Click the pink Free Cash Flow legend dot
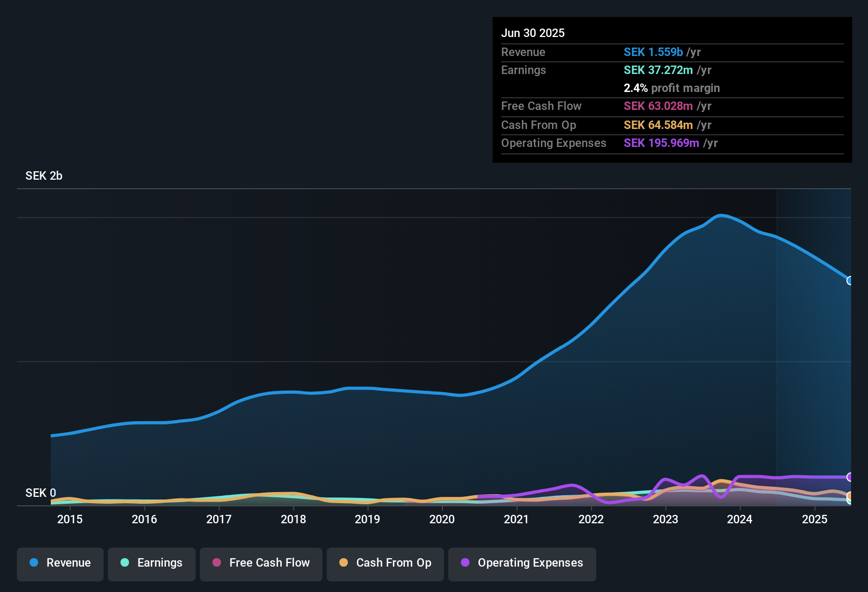This screenshot has width=868, height=592. [216, 563]
